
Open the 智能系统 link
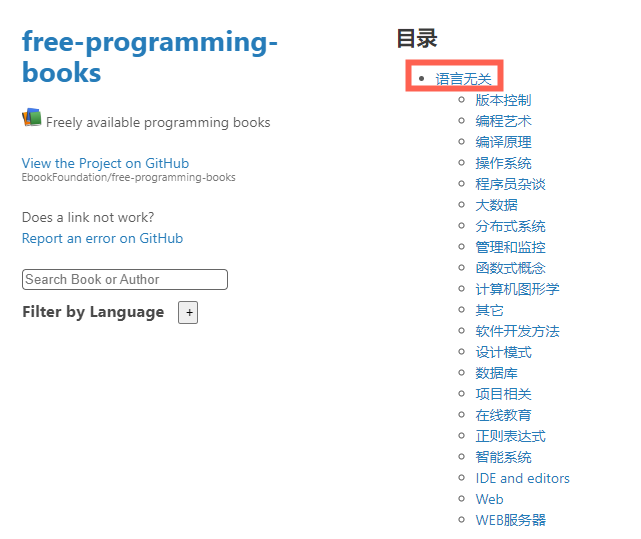point(503,457)
